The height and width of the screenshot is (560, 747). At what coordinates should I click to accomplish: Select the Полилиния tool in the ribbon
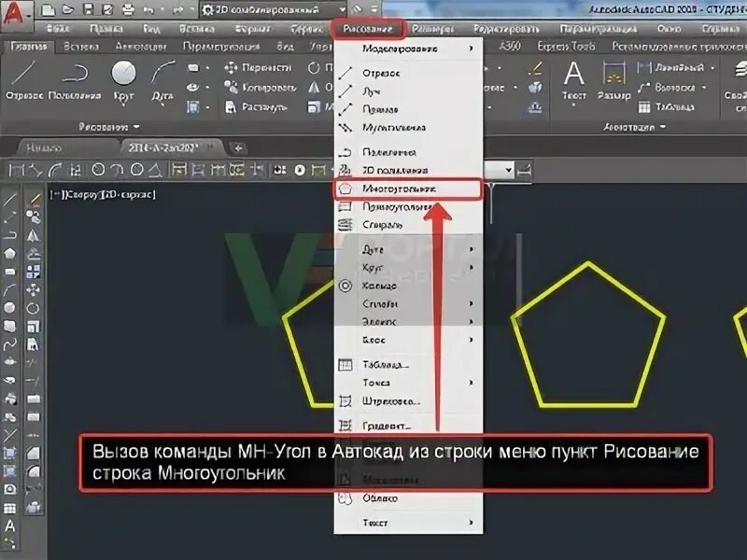75,80
